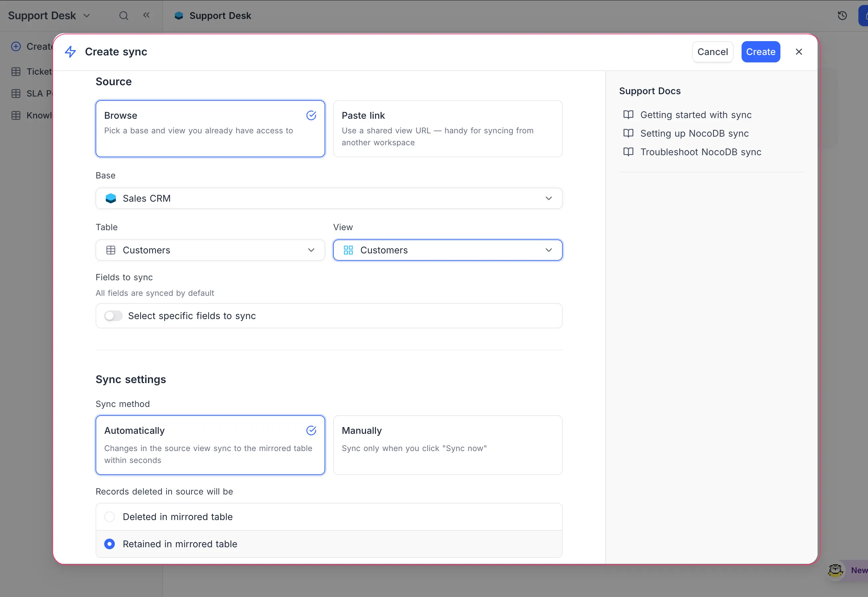Select Deleted in mirrored table radio
This screenshot has width=868, height=597.
(x=109, y=517)
